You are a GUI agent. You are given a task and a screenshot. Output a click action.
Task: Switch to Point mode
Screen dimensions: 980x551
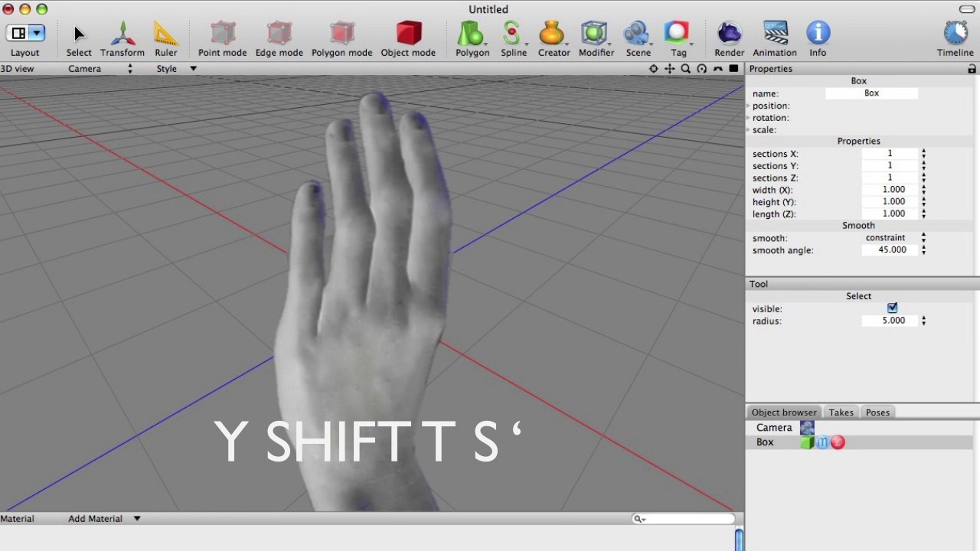pyautogui.click(x=222, y=38)
